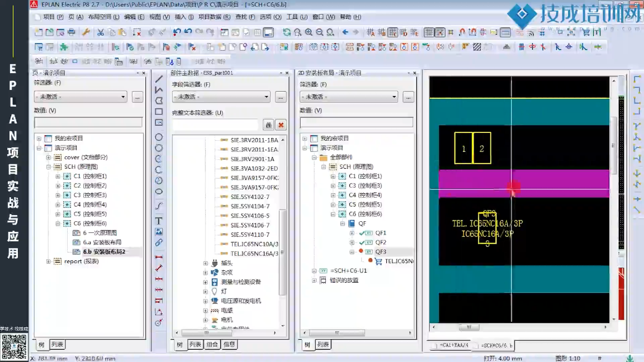The image size is (644, 362).
Task: Open the 项目(P) menu
Action: tap(54, 17)
